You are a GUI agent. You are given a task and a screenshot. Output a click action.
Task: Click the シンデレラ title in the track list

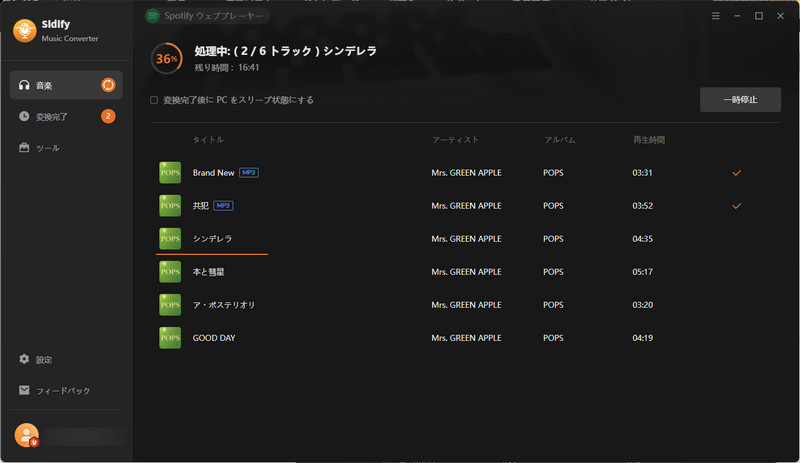click(x=212, y=238)
